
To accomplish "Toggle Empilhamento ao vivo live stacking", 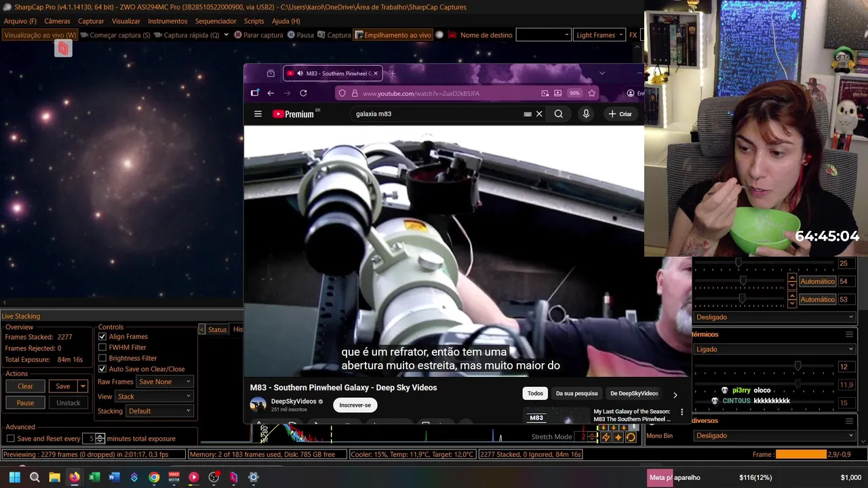I will click(x=393, y=35).
